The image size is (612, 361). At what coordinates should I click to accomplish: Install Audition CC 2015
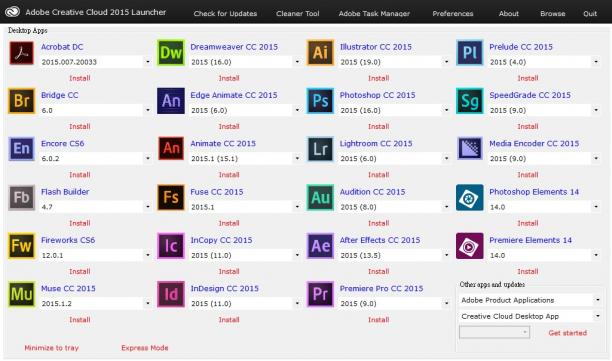click(379, 223)
